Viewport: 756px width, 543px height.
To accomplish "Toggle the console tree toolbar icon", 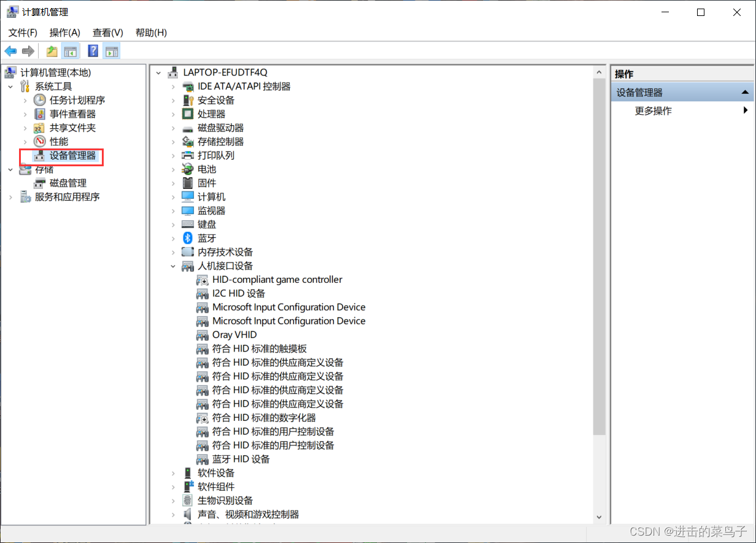I will (x=70, y=51).
